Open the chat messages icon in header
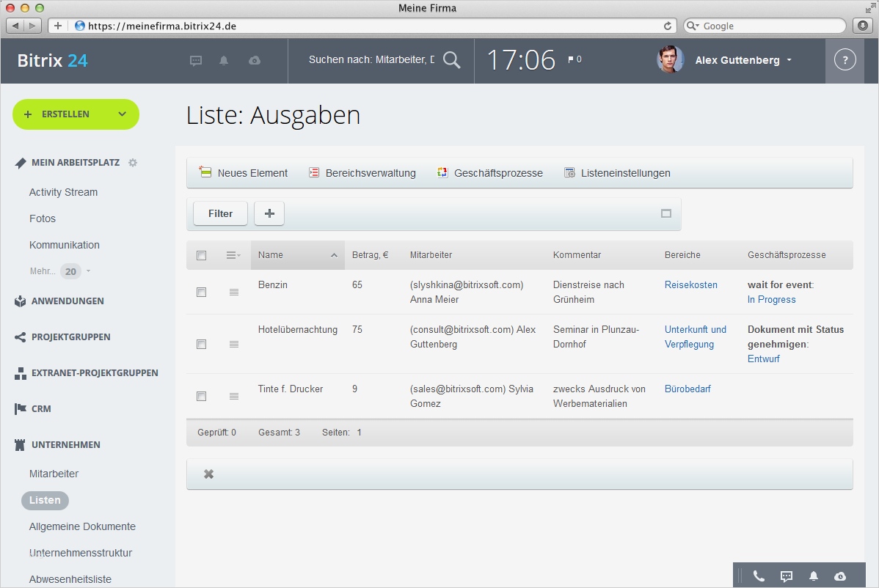The width and height of the screenshot is (879, 588). (196, 60)
